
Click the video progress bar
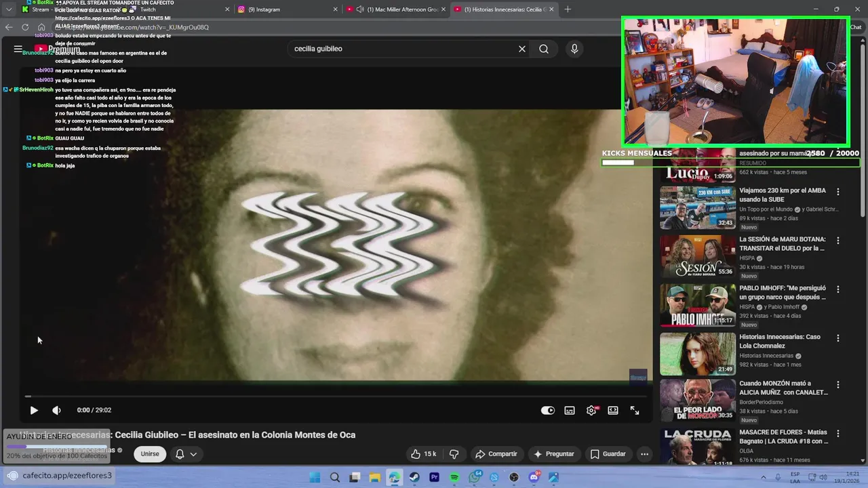(x=336, y=396)
